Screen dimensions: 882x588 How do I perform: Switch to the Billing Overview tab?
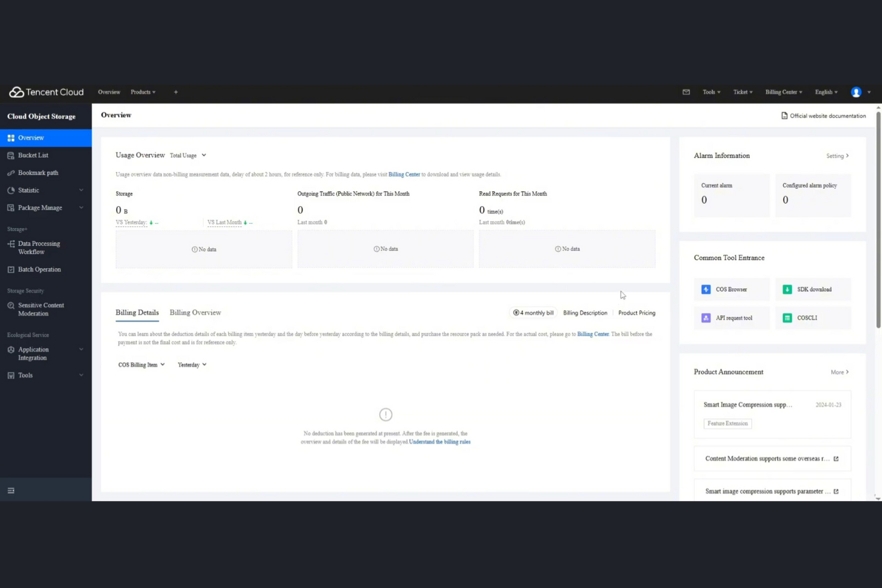pos(195,312)
